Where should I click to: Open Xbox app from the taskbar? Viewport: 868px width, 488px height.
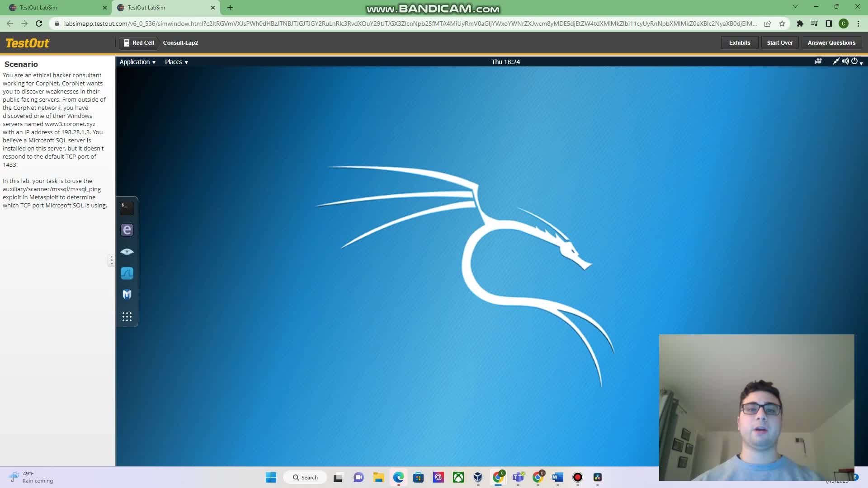(458, 477)
